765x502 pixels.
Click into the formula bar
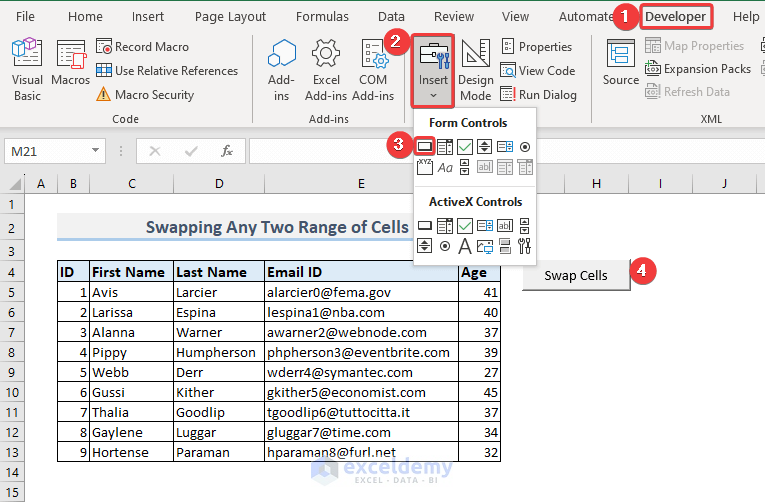[331, 151]
